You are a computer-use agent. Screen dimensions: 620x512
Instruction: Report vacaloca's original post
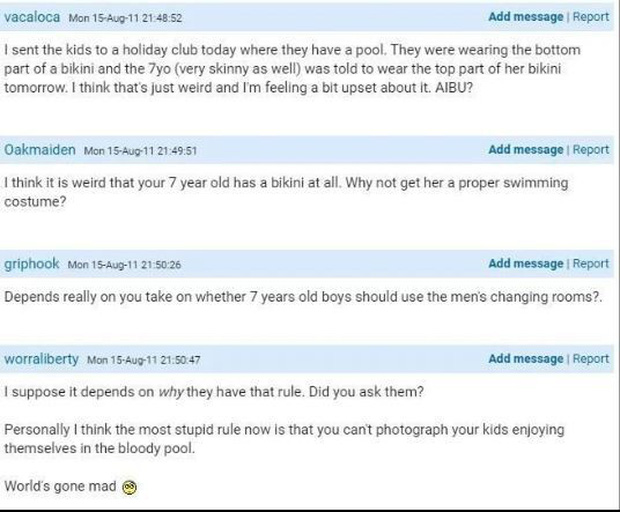[590, 17]
